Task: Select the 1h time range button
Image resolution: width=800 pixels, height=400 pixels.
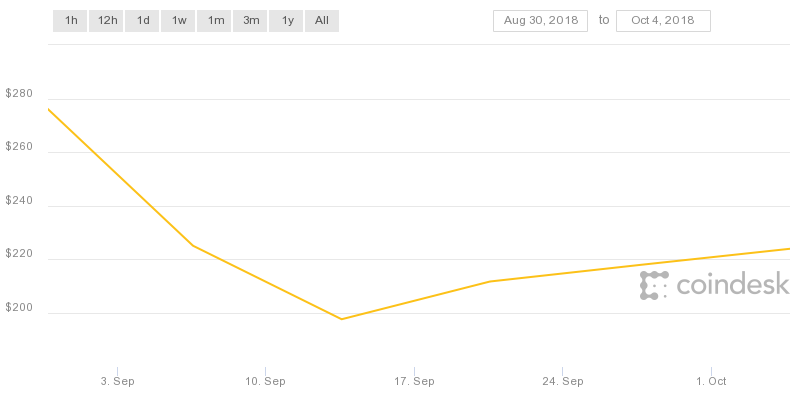Action: 70,20
